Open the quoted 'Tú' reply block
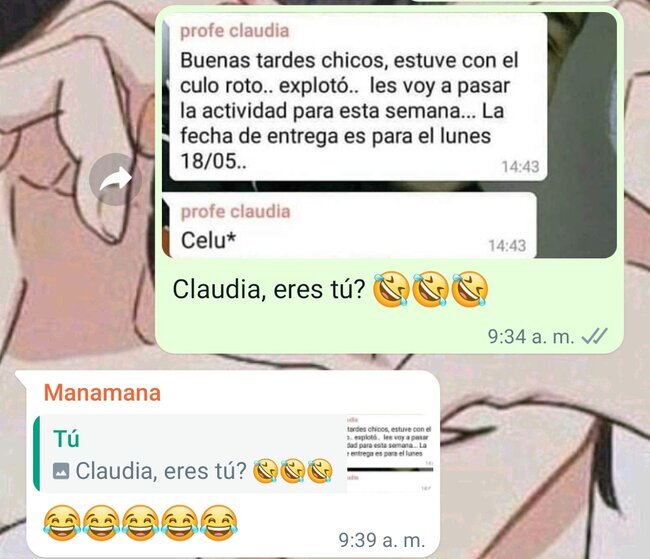 (x=233, y=454)
